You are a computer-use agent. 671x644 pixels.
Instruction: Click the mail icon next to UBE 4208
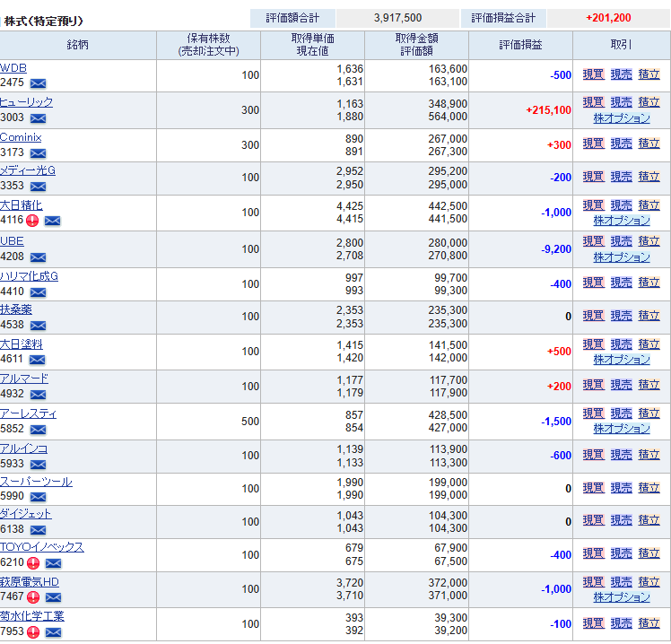pyautogui.click(x=38, y=257)
